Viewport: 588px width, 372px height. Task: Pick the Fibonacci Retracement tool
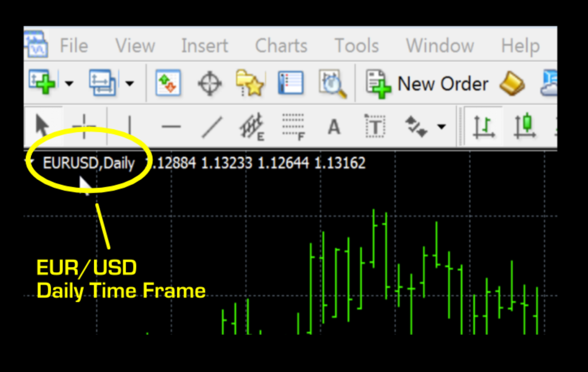click(293, 126)
